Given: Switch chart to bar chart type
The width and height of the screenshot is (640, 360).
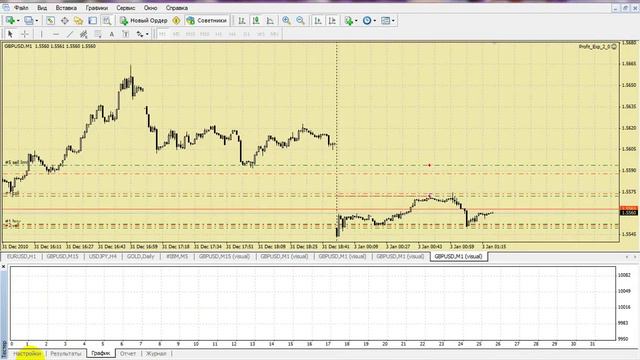Looking at the screenshot, I should (242, 20).
